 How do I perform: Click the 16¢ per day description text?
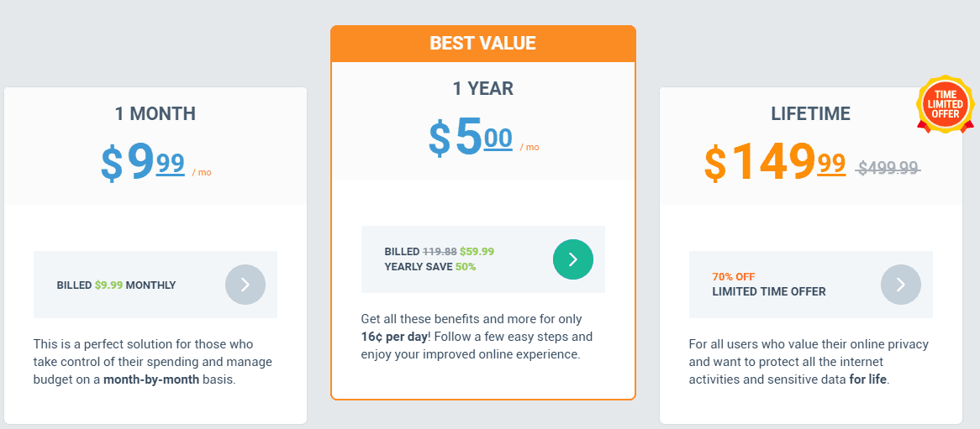pos(477,337)
